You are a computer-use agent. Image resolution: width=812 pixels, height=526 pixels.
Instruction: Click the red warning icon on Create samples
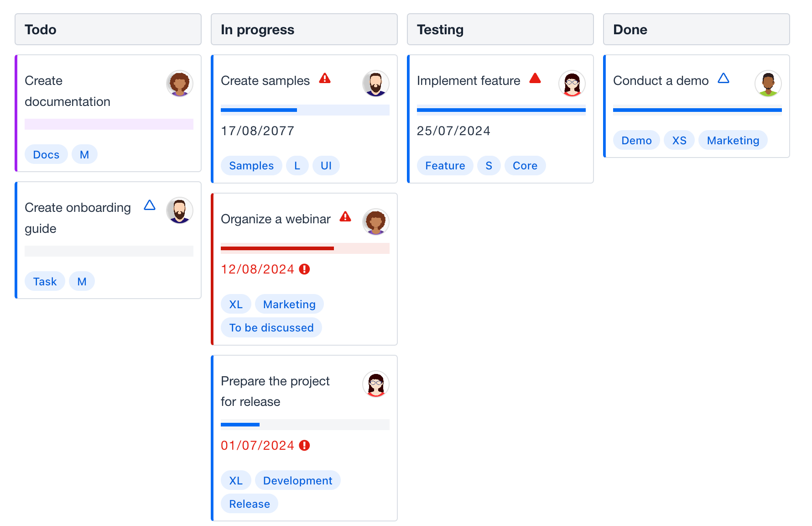tap(325, 79)
